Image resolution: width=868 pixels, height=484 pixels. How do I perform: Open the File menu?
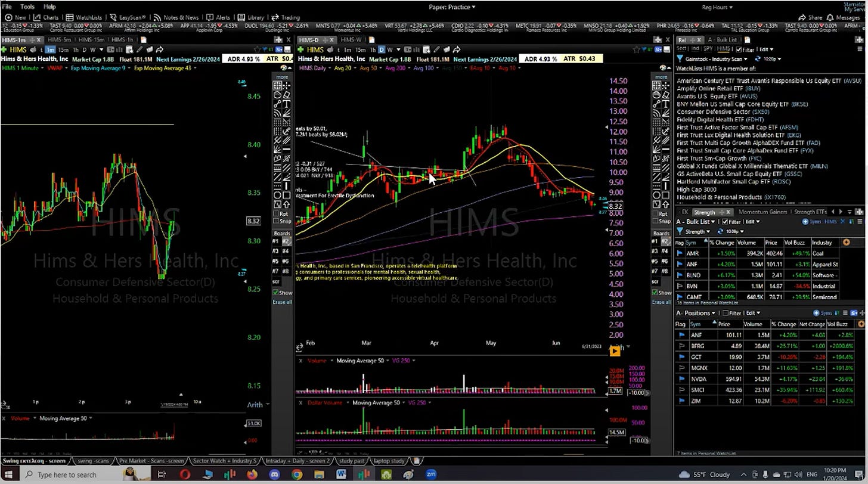(x=7, y=7)
